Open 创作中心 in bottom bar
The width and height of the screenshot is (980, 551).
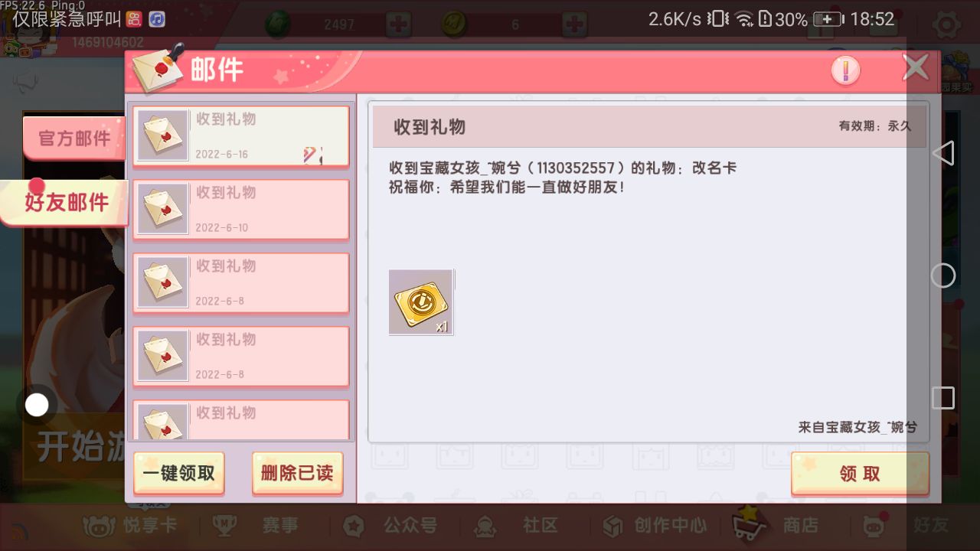(x=655, y=525)
